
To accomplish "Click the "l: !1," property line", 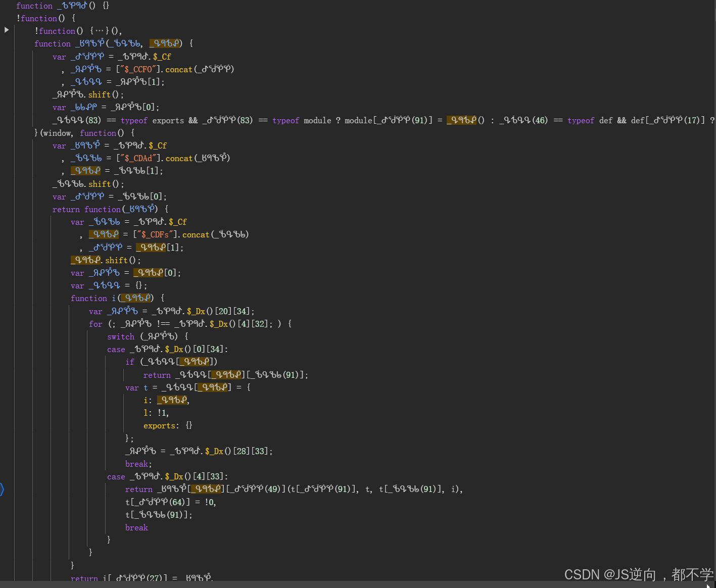I will point(156,413).
